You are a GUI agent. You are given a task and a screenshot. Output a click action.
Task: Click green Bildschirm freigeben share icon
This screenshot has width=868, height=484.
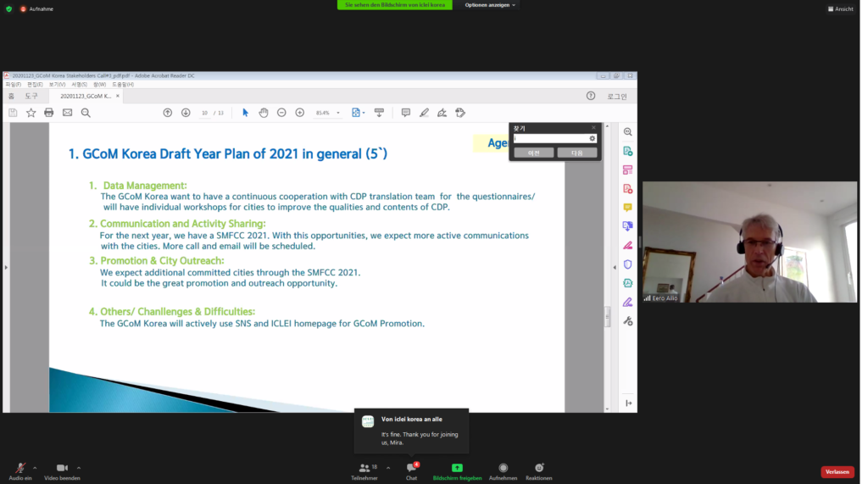[457, 470]
